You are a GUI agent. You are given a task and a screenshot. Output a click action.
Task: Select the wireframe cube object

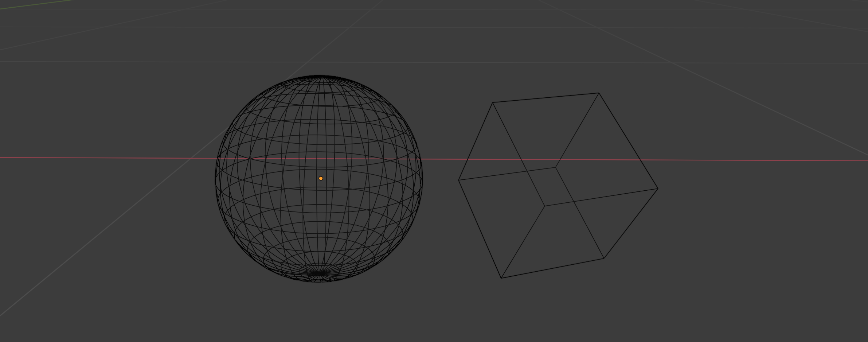(x=558, y=186)
